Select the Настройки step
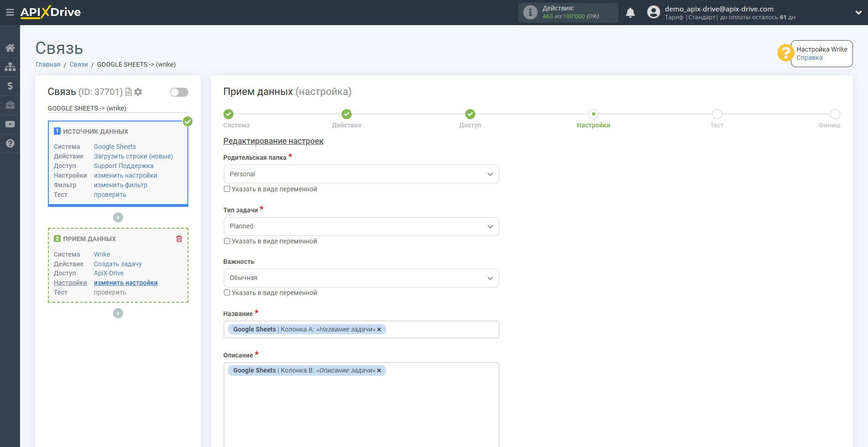The width and height of the screenshot is (868, 447). pos(593,114)
